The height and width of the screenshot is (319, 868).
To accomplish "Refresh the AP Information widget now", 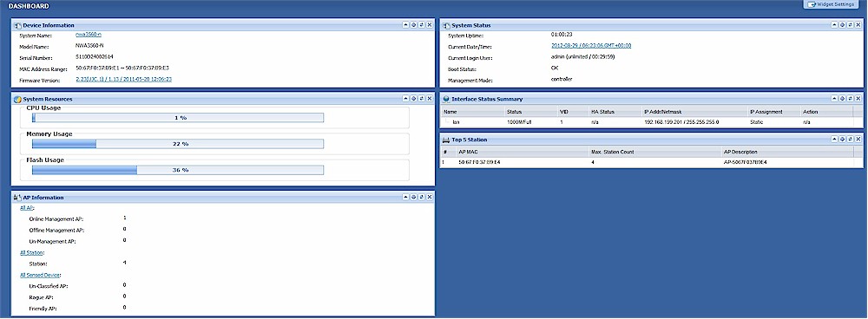I will pyautogui.click(x=421, y=197).
